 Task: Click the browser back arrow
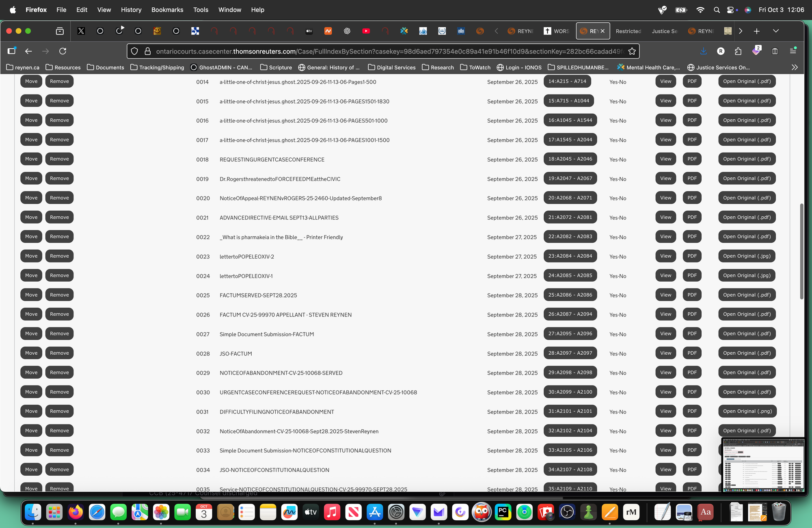pos(28,51)
